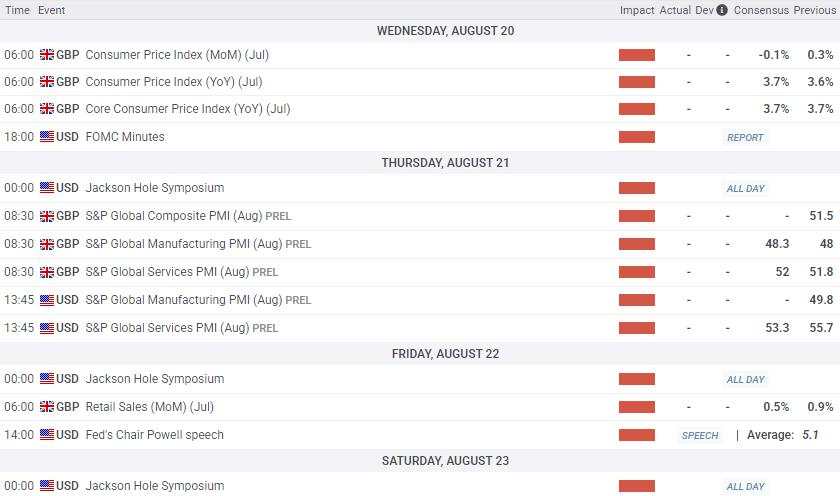
Task: Open Core Consumer Price Index (YoY) event
Action: click(188, 109)
